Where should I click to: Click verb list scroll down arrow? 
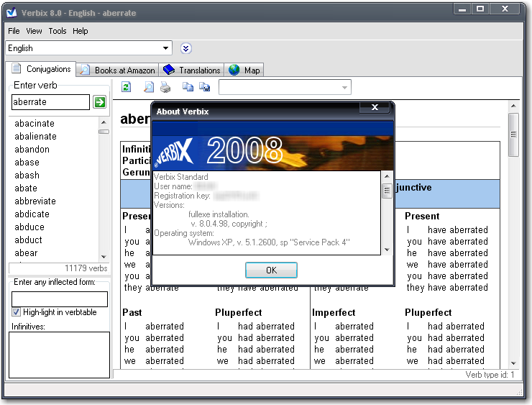(104, 257)
